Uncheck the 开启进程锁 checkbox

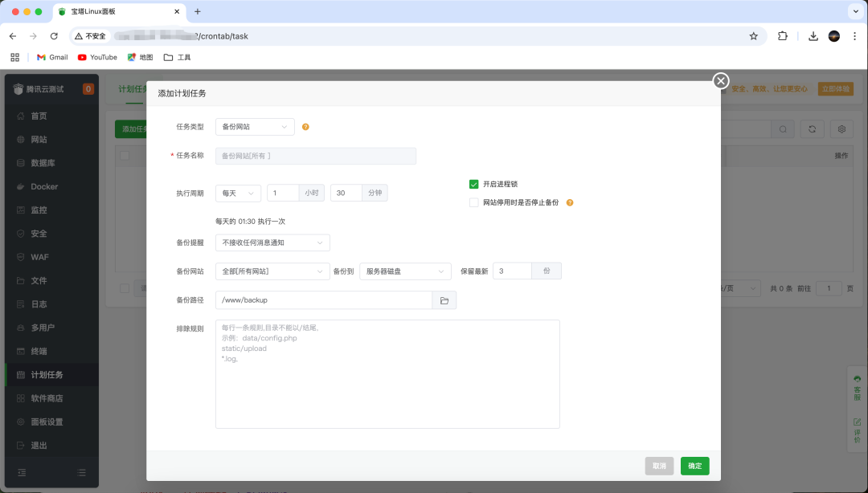point(474,184)
